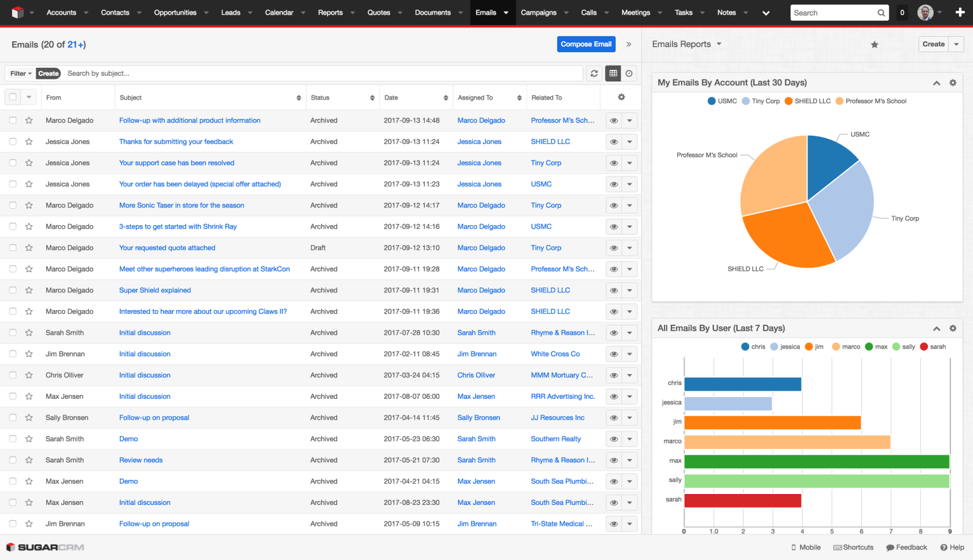Screen dimensions: 973x560
Task: Go to the Campaigns module tab
Action: click(538, 13)
